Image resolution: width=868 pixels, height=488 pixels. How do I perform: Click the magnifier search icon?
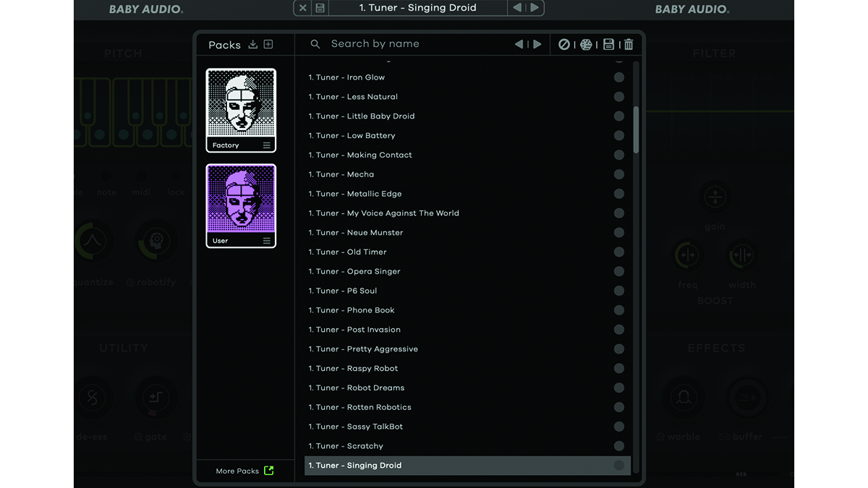click(x=315, y=44)
